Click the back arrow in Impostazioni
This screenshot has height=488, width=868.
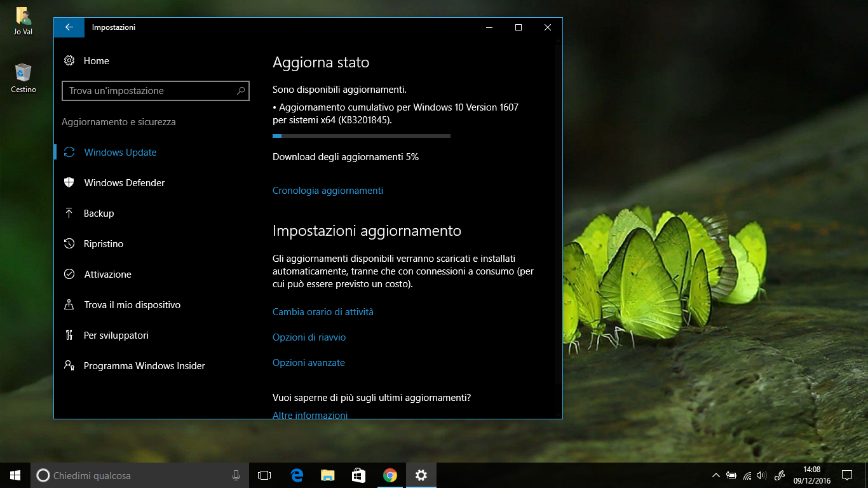click(69, 27)
